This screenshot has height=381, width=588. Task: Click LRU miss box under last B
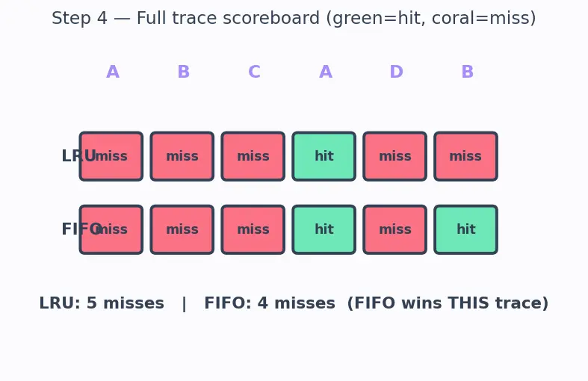coord(465,156)
